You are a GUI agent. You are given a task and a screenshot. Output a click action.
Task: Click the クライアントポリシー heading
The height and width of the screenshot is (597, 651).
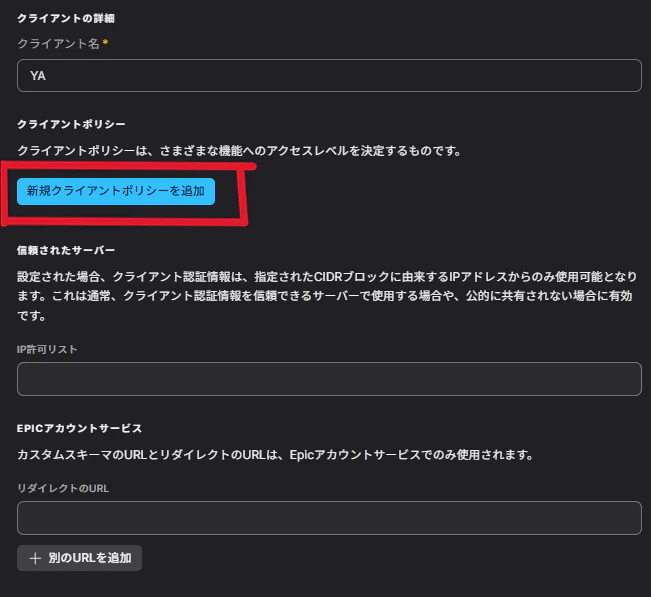pos(71,124)
